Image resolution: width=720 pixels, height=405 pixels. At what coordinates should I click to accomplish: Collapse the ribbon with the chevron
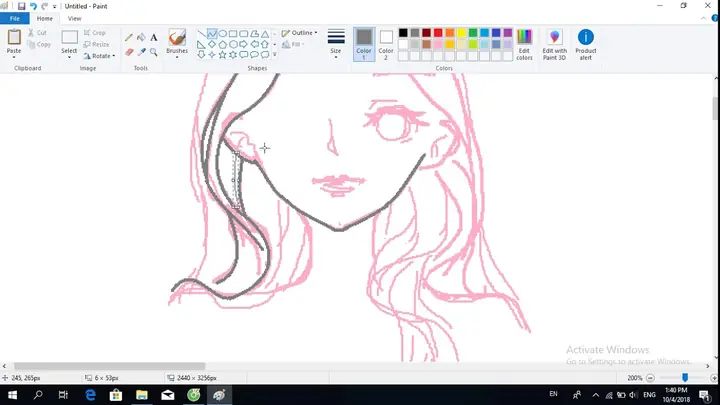[x=703, y=18]
